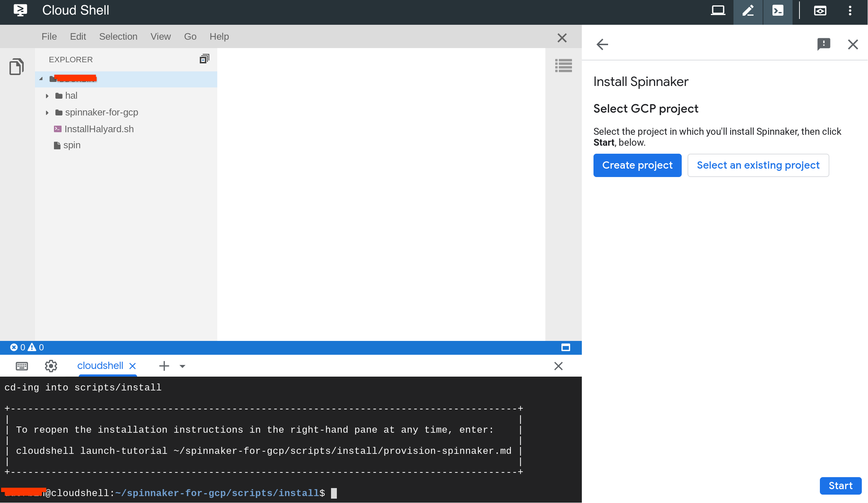Open the three-dot more options menu
The width and height of the screenshot is (868, 503).
coord(850,11)
